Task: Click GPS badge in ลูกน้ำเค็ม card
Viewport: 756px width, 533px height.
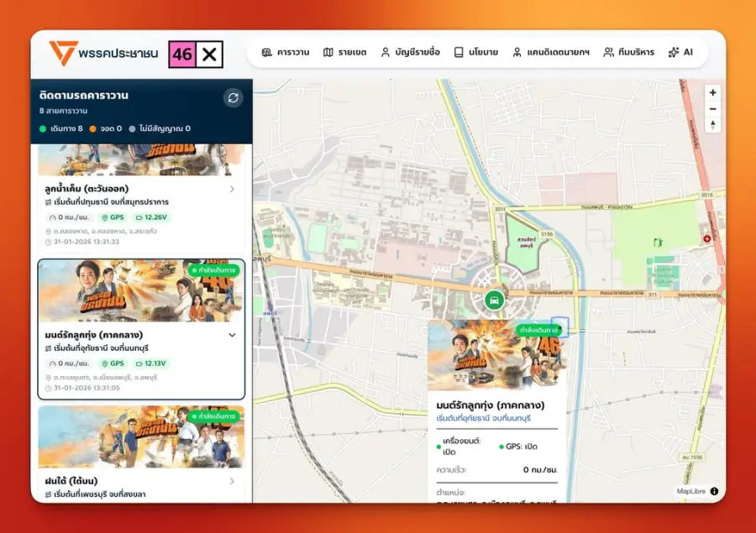Action: click(113, 217)
